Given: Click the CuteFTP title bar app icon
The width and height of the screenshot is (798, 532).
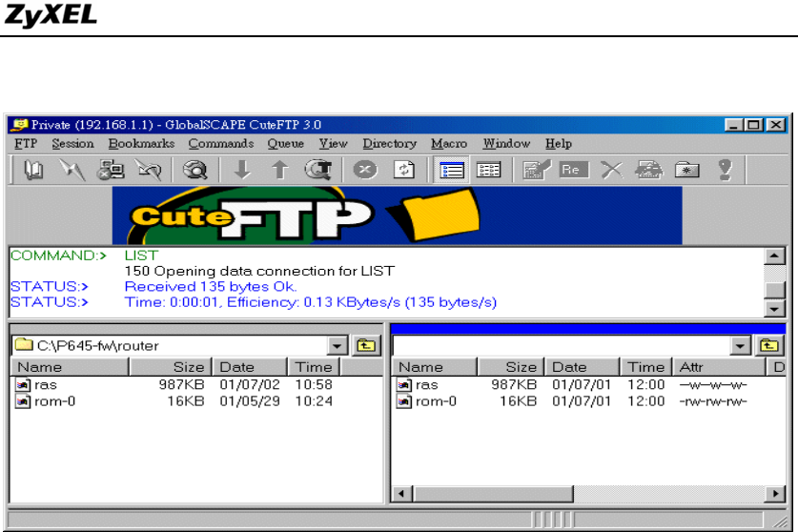Looking at the screenshot, I should click(x=20, y=125).
